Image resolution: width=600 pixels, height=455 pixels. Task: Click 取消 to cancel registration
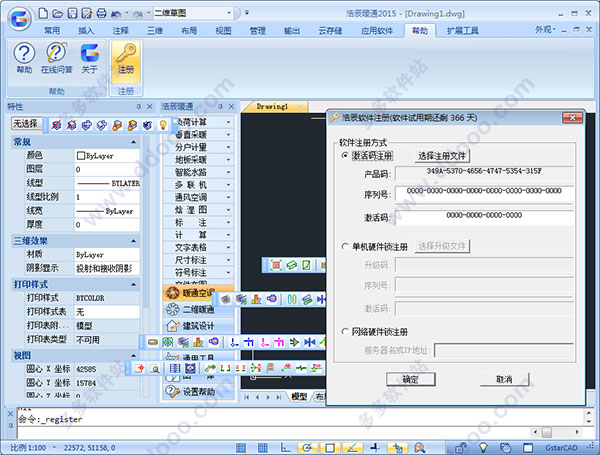pyautogui.click(x=504, y=379)
